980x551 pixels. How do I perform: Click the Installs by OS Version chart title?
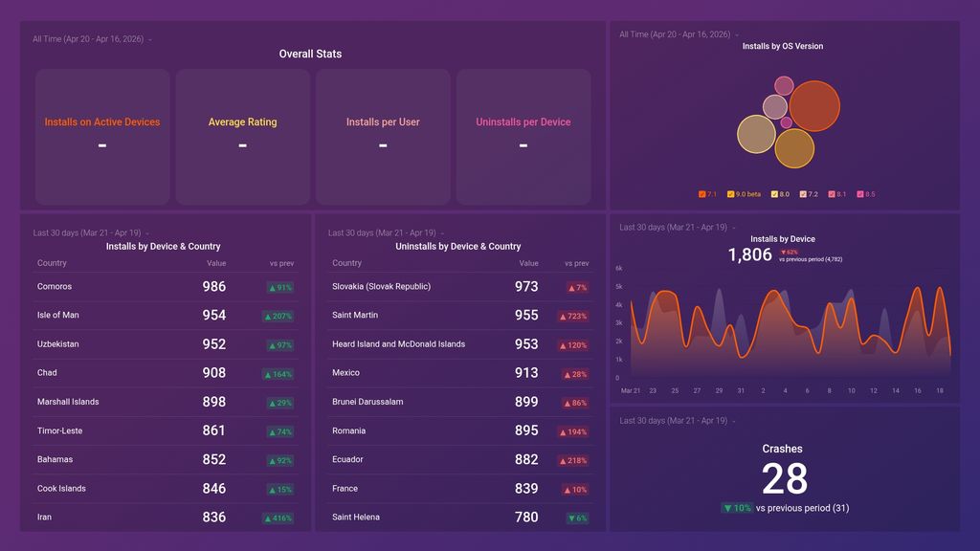pos(782,46)
